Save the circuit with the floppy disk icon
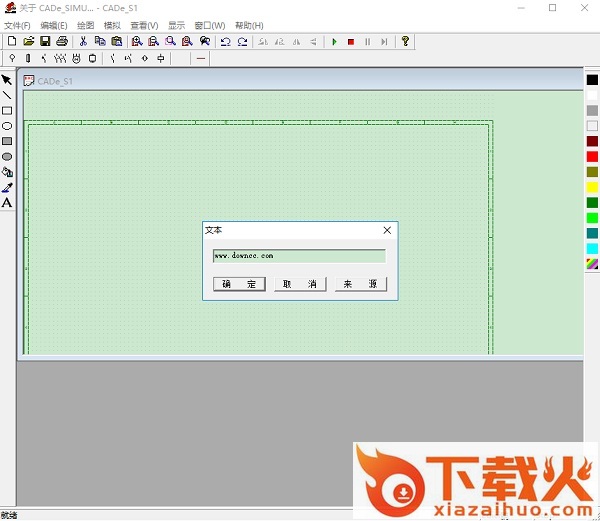 [45, 41]
